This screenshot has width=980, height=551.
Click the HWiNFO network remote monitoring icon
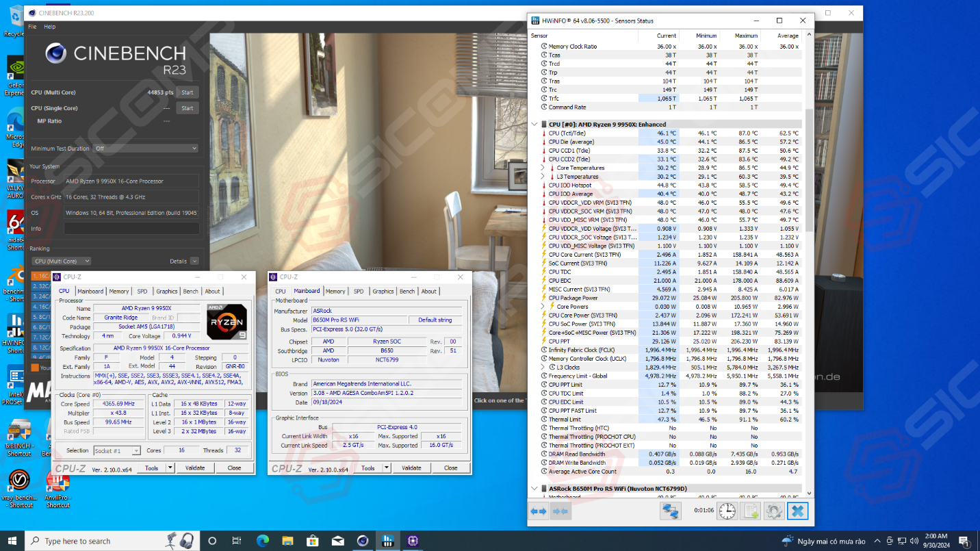tap(670, 511)
